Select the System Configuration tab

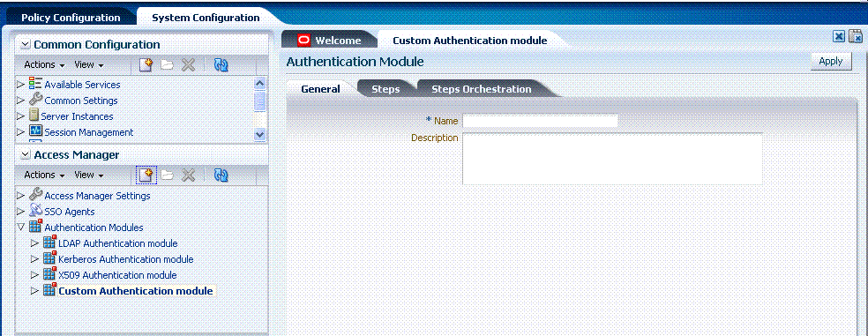point(206,18)
